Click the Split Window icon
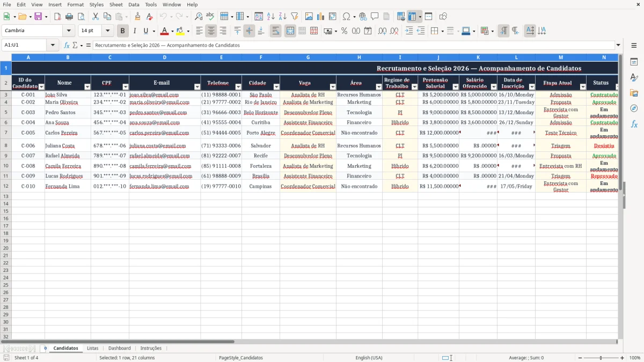This screenshot has height=362, width=644. pos(428,17)
